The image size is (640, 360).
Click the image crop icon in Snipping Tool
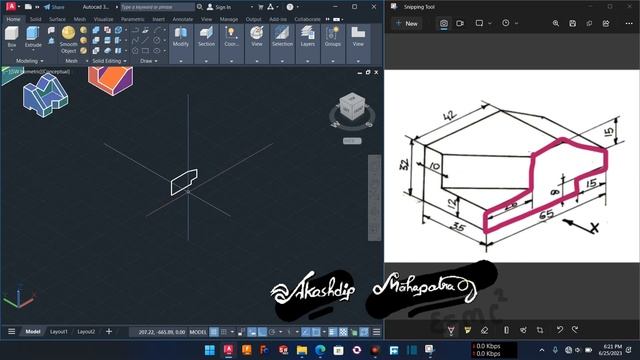coord(540,330)
